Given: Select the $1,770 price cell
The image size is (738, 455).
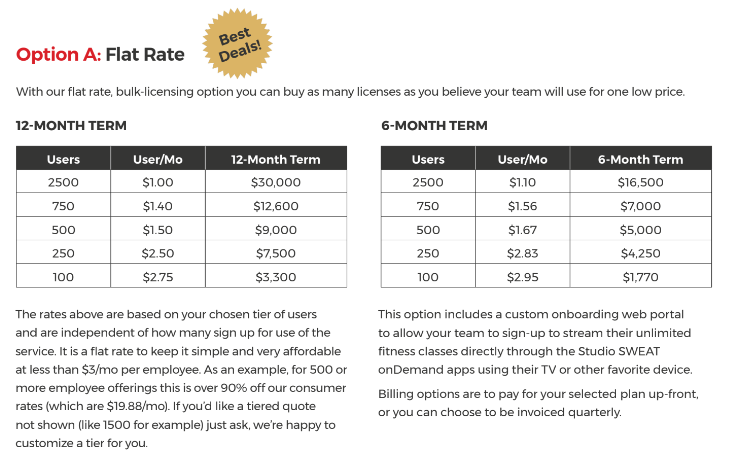Looking at the screenshot, I should coord(640,276).
